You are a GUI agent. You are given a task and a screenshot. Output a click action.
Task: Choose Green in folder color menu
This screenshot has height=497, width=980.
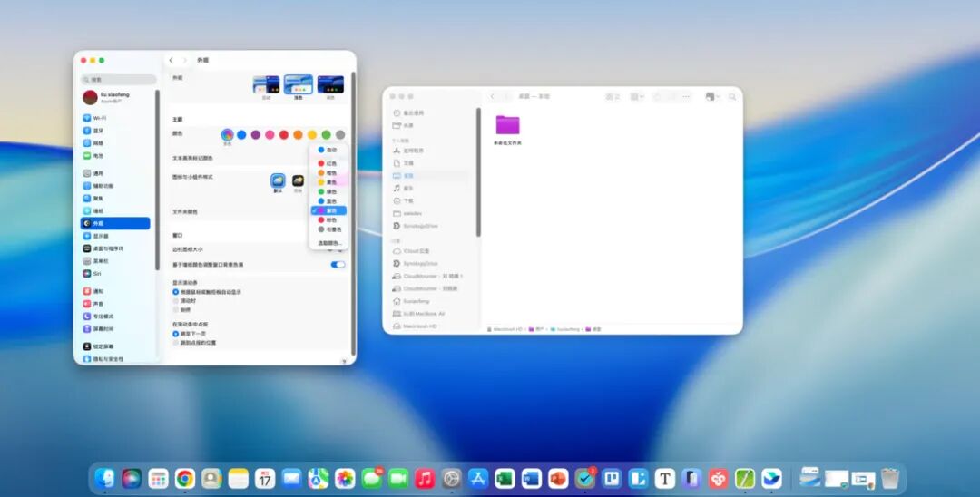point(328,191)
